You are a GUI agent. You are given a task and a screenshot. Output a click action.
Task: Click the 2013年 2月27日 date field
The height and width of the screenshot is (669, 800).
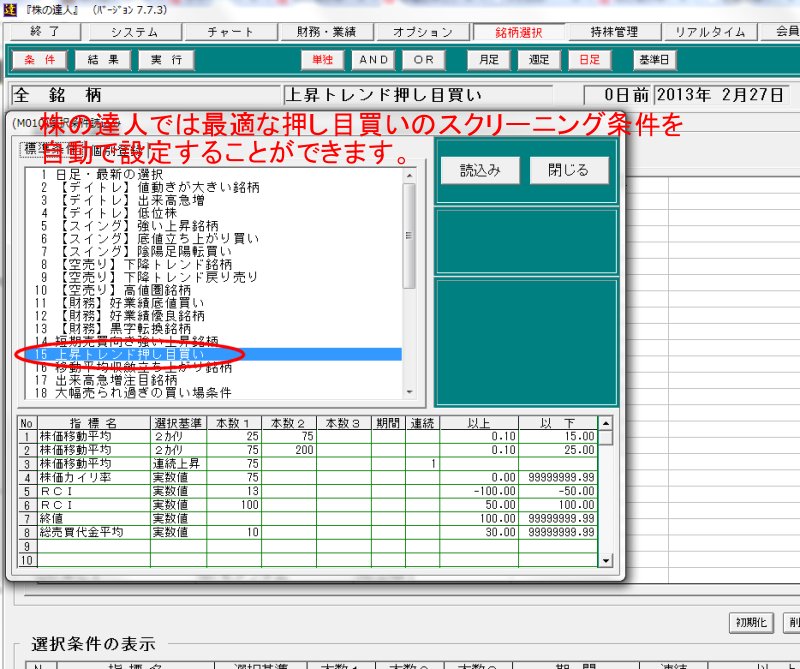click(x=721, y=95)
